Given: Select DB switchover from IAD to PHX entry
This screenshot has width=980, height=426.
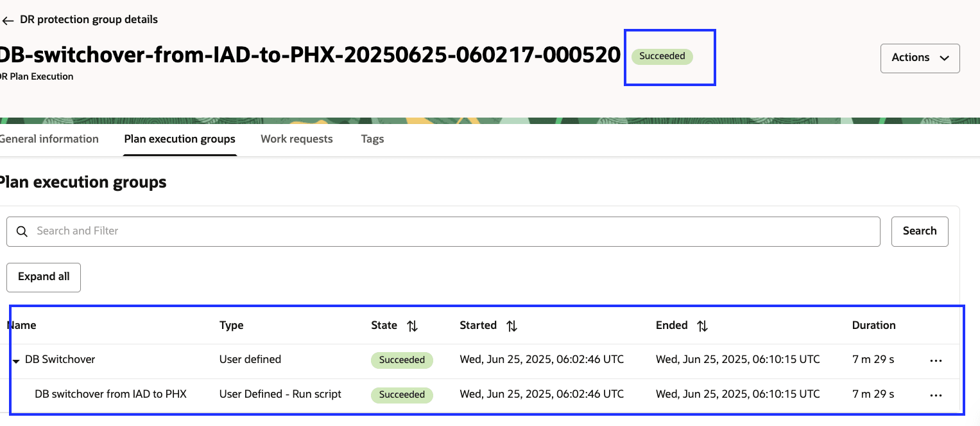Looking at the screenshot, I should pos(110,394).
